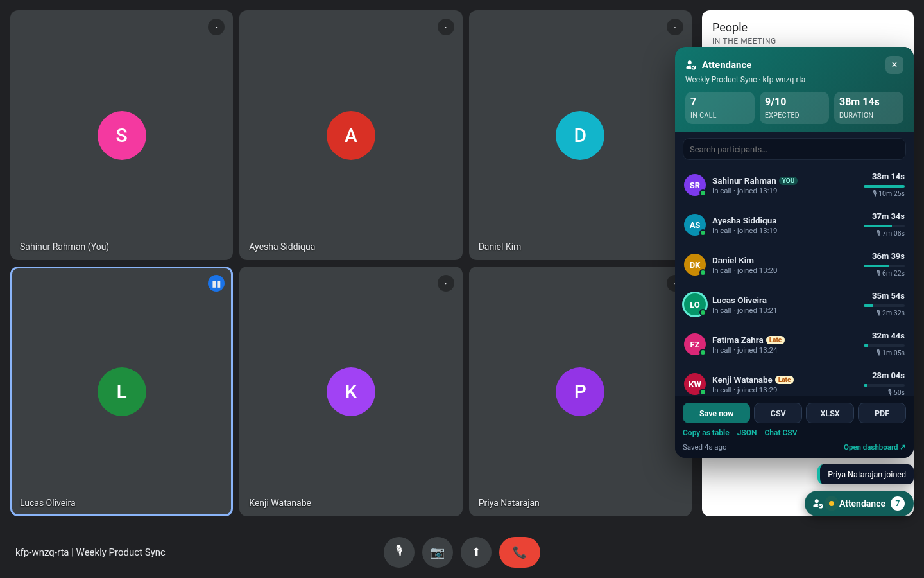The height and width of the screenshot is (578, 924).
Task: Export attendance as CSV
Action: (x=778, y=413)
